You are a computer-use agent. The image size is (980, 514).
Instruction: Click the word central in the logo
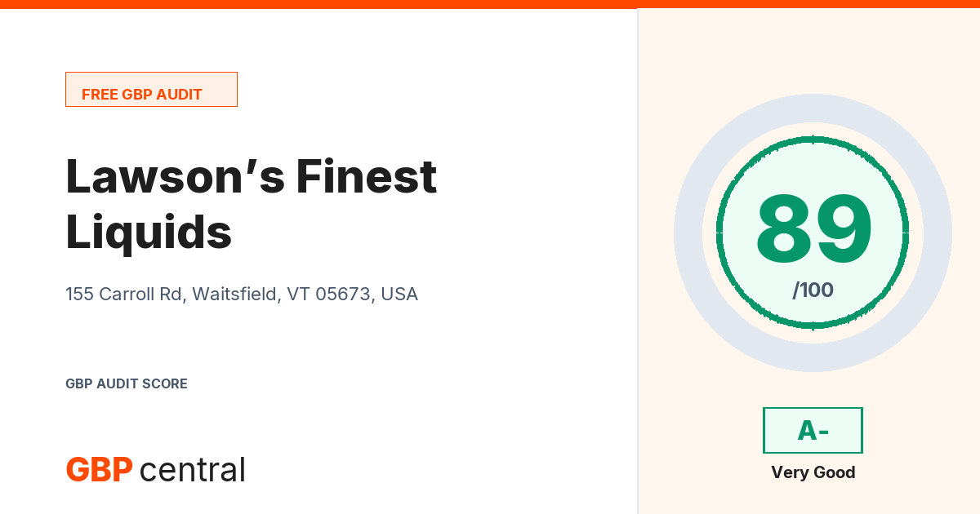click(193, 470)
